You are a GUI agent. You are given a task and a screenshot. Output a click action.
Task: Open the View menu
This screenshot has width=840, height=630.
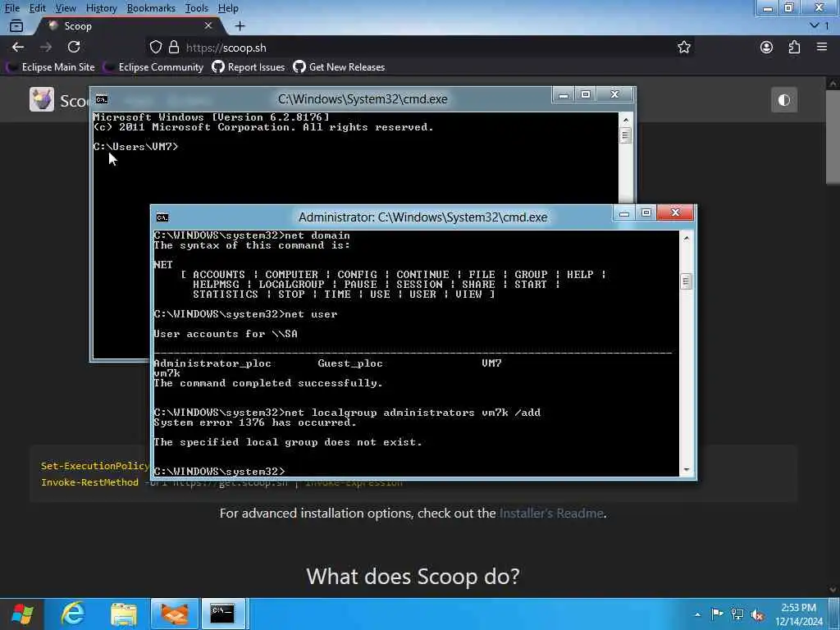tap(66, 8)
